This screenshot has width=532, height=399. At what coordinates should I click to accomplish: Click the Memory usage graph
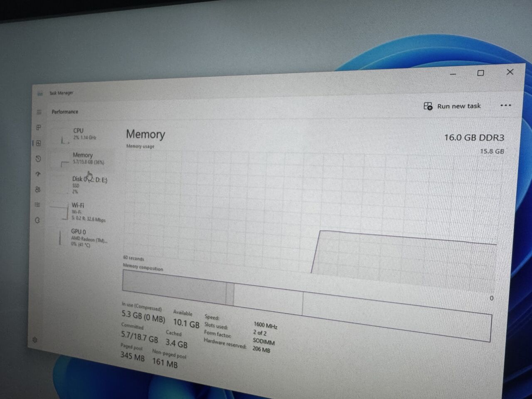tap(310, 218)
